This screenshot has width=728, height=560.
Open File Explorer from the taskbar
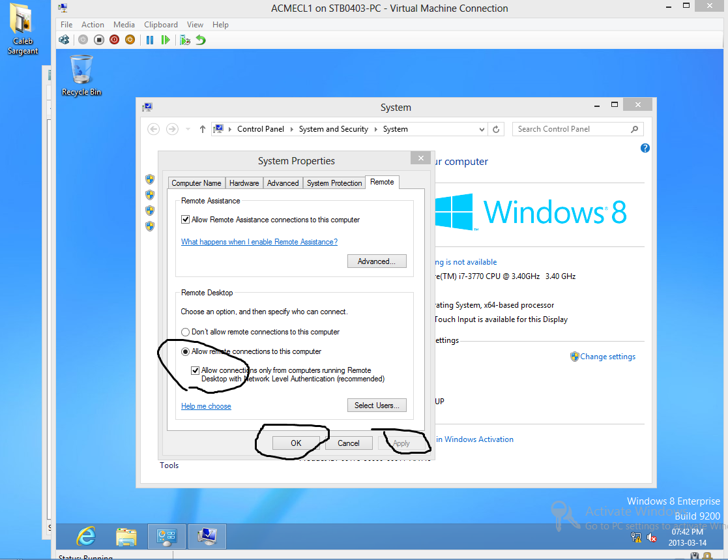[126, 537]
